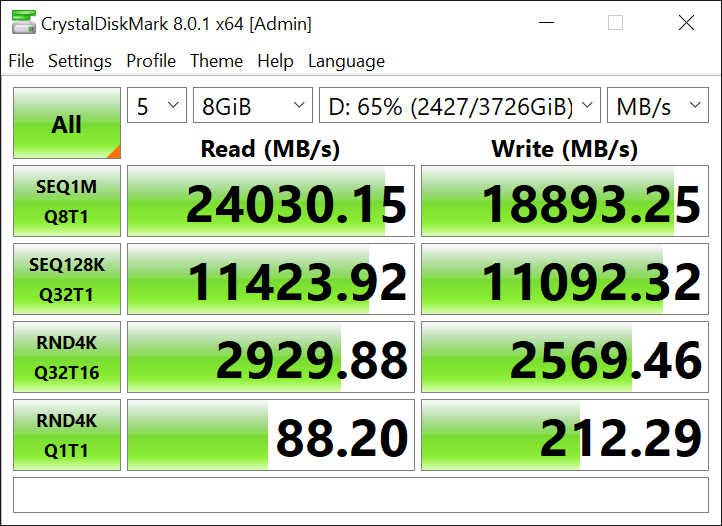Viewport: 722px width, 526px height.
Task: Open the Profile menu
Action: [x=151, y=61]
